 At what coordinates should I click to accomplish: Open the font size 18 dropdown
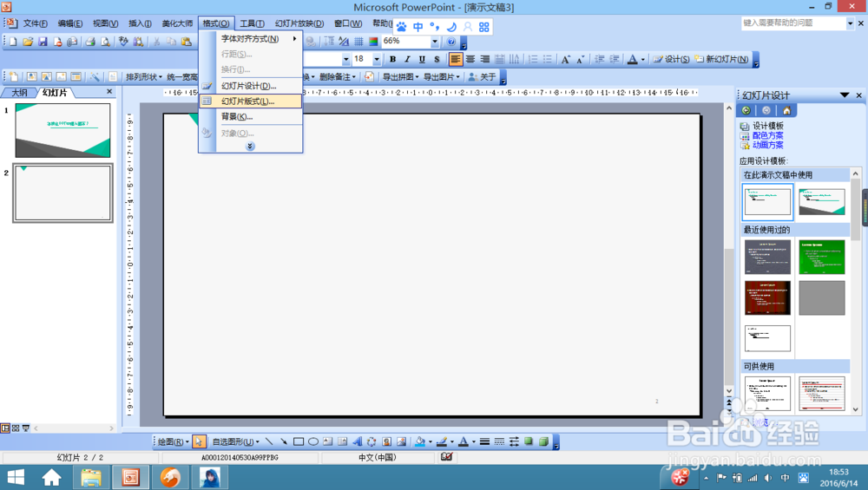[377, 59]
